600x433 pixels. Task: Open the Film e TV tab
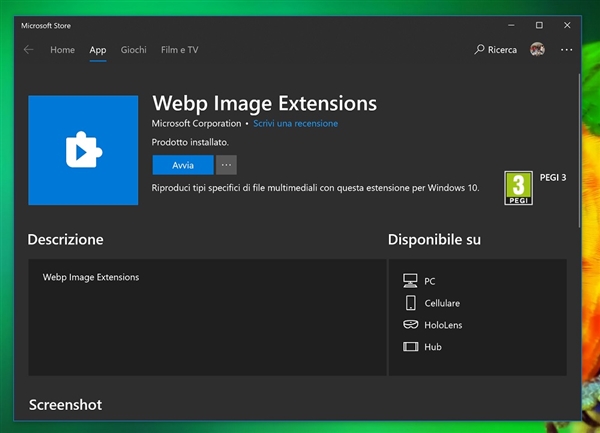coord(179,50)
